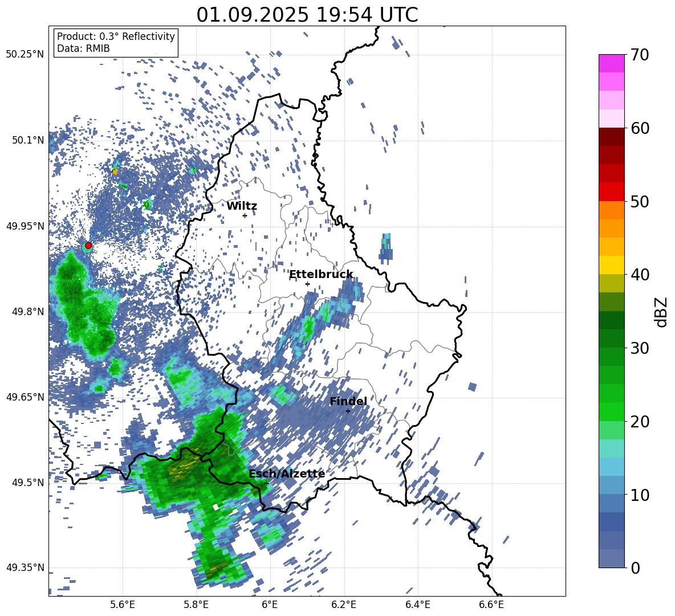Click the isolated blue echo east of Luxembourg
This screenshot has width=675, height=616.
(386, 248)
